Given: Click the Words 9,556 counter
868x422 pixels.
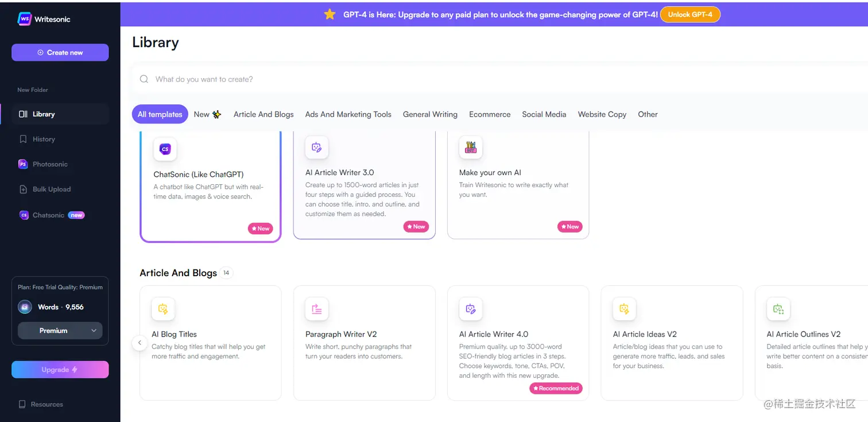Looking at the screenshot, I should 61,307.
